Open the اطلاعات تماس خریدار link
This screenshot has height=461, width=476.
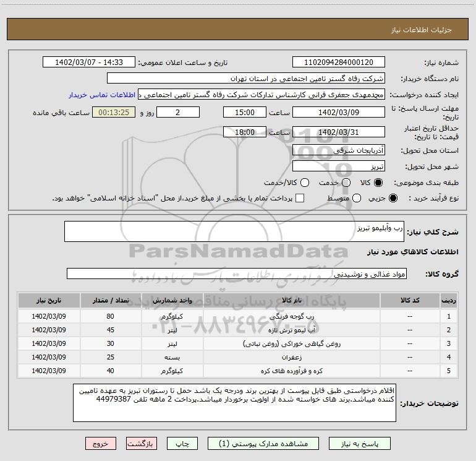tap(102, 95)
